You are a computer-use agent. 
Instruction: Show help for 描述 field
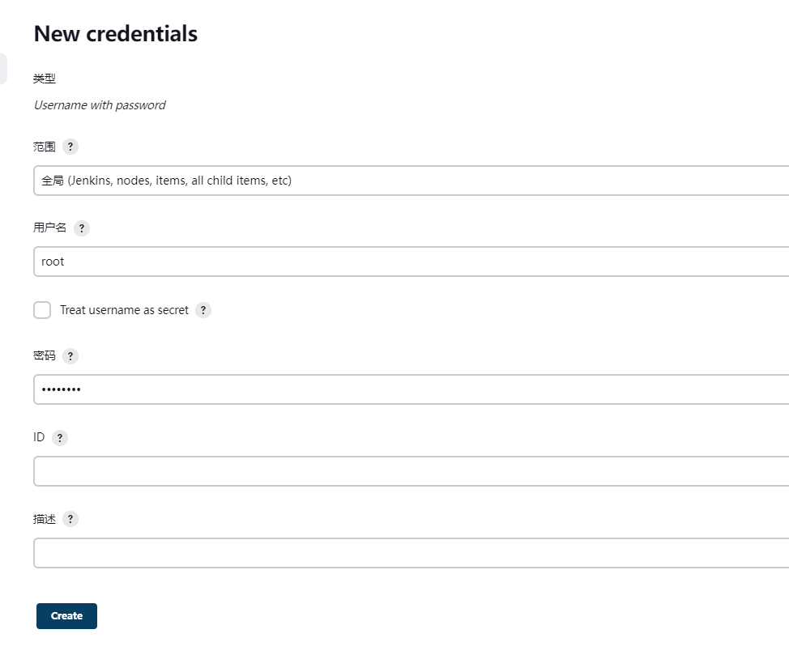point(70,520)
